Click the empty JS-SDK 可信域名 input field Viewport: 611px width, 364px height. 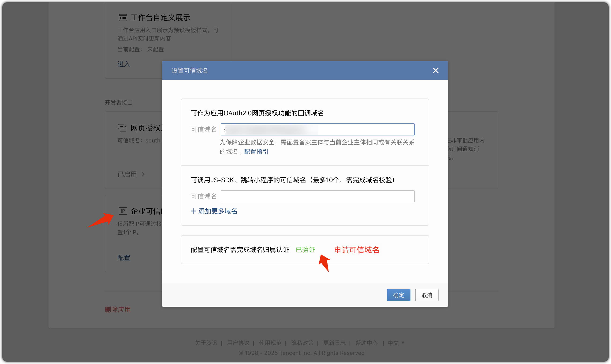click(317, 196)
